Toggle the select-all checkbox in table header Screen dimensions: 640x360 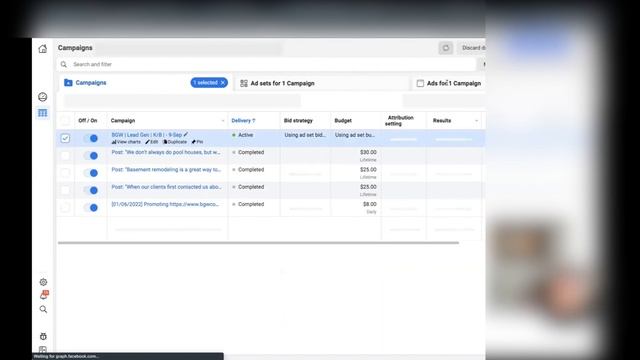coord(65,120)
